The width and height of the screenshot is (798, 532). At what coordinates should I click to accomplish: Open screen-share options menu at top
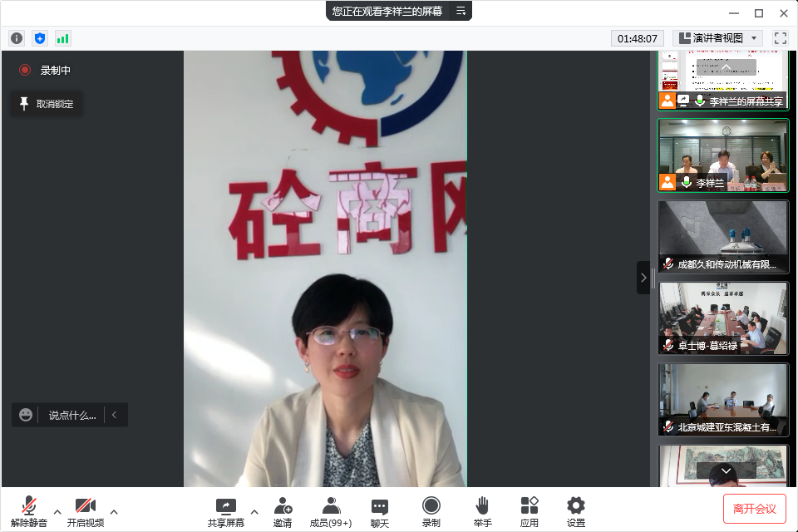coord(461,11)
